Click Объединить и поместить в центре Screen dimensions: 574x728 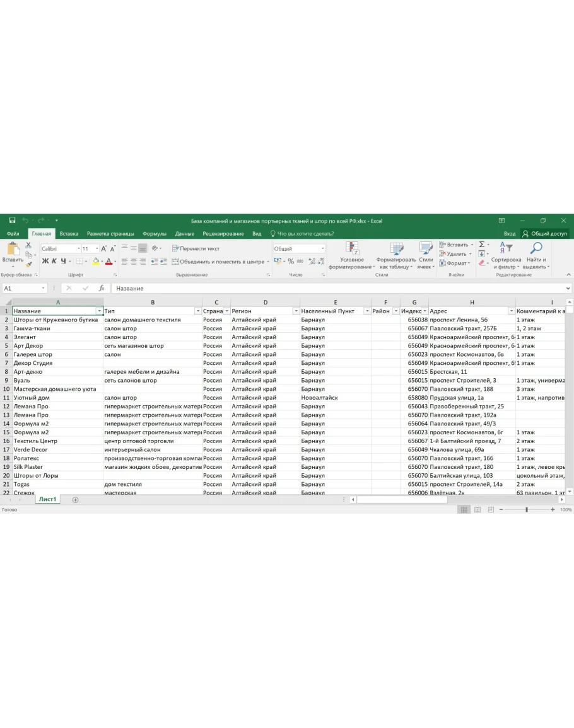[x=219, y=262]
